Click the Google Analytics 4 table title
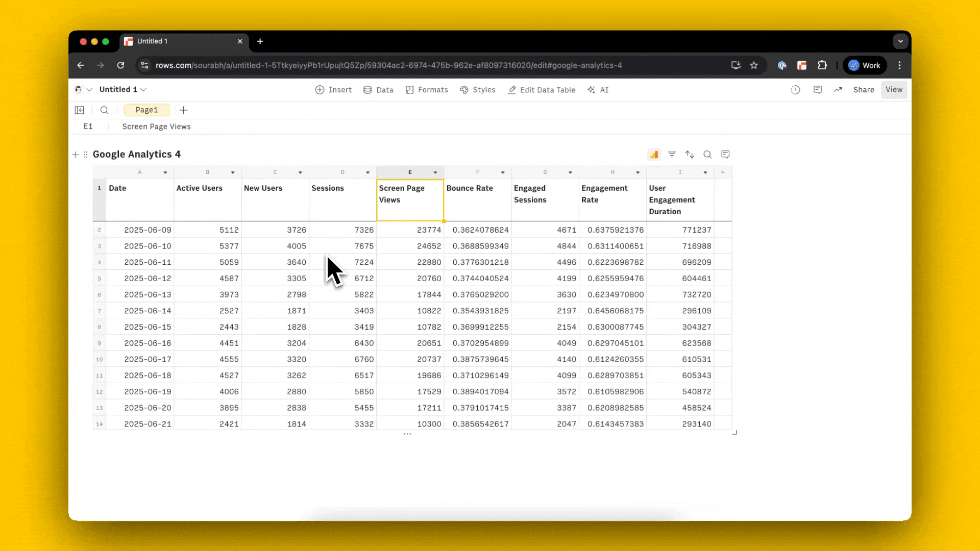This screenshot has width=980, height=551. (x=137, y=155)
